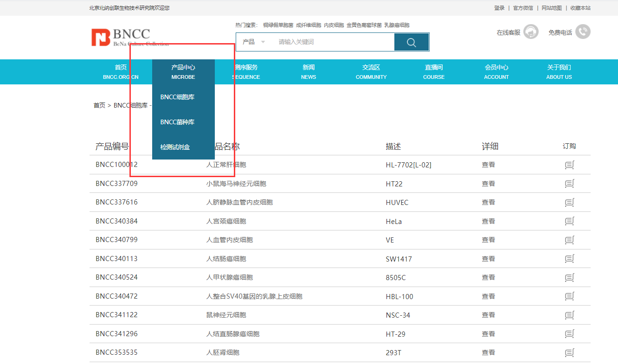Click the search magnifier button

click(412, 42)
